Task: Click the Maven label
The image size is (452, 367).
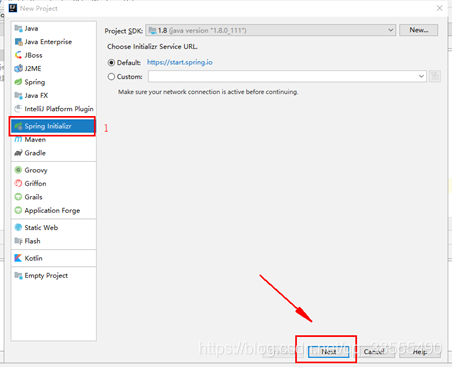Action: click(35, 140)
